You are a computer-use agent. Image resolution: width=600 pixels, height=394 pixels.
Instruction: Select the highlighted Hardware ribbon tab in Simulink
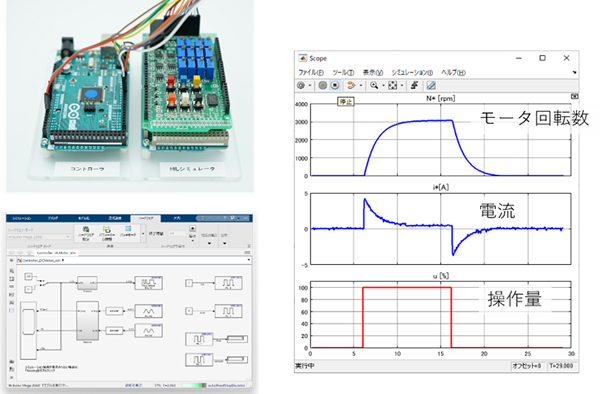[x=146, y=218]
